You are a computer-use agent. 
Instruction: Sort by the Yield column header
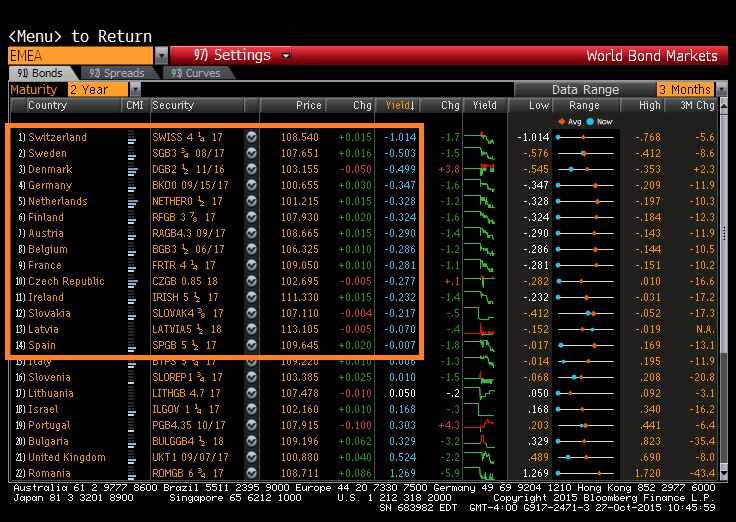[400, 105]
